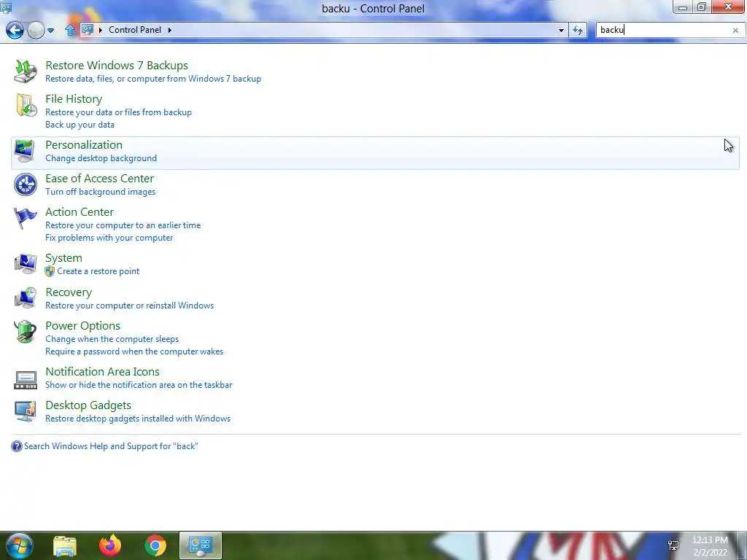Click the Personalization monitor icon

[24, 151]
